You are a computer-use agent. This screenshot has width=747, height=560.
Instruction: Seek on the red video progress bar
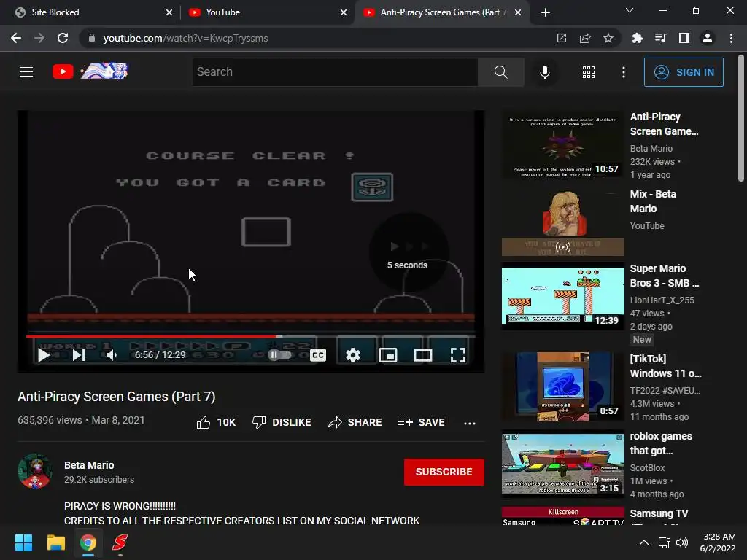coord(251,336)
